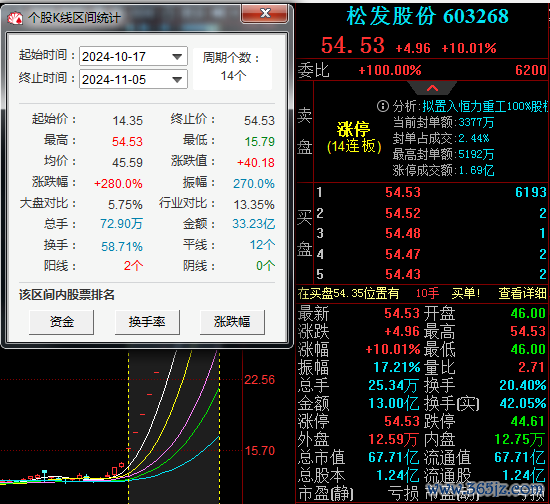Click the 涨停成交额 1.69亿 entry

443,170
